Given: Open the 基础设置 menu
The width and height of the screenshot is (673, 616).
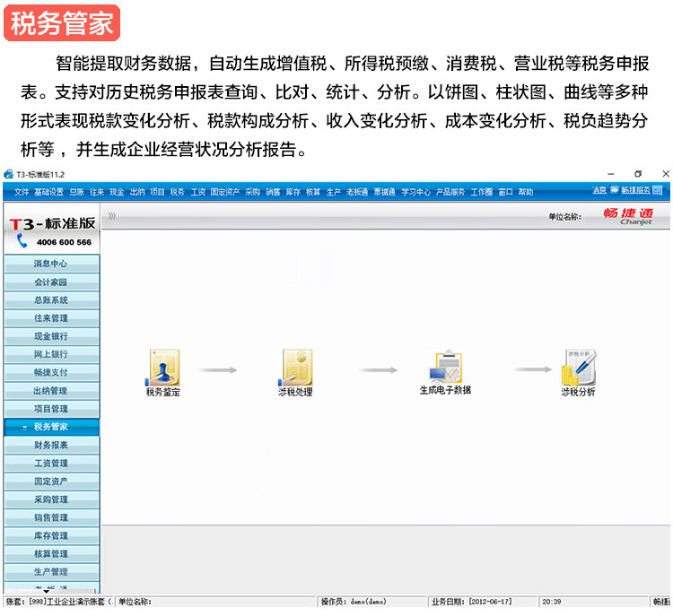Looking at the screenshot, I should coord(50,192).
